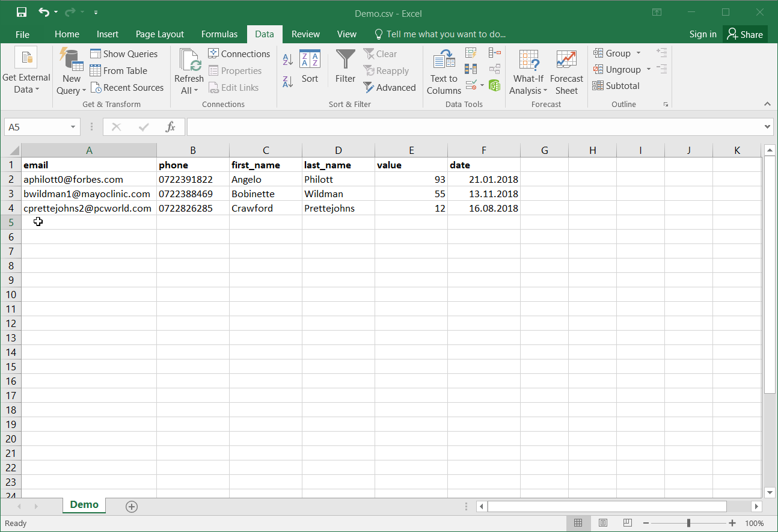
Task: Switch to Page Break Preview view
Action: 627,523
